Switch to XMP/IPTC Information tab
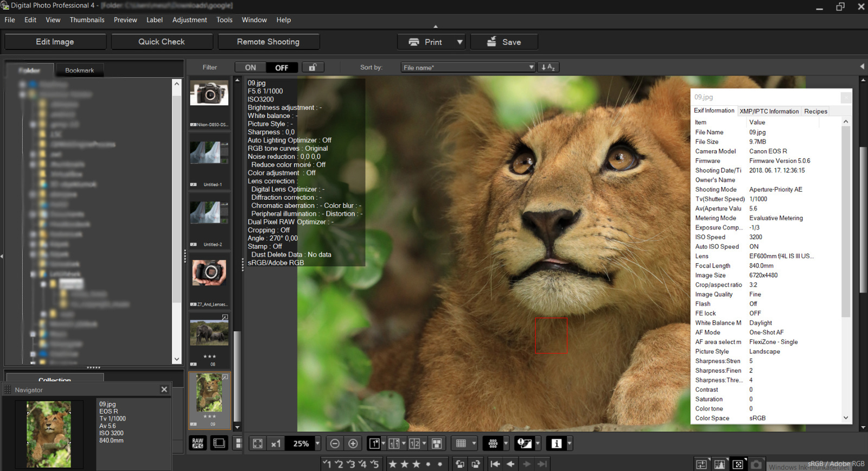This screenshot has width=868, height=471. (769, 111)
